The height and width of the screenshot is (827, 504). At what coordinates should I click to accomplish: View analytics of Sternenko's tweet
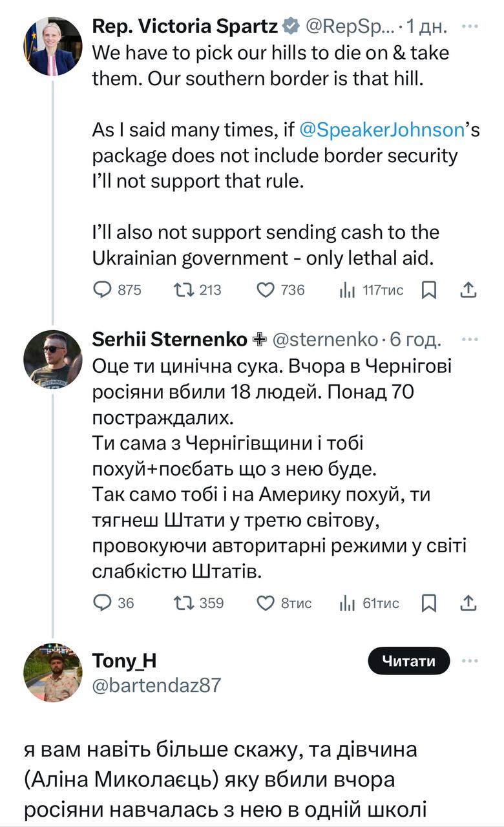point(348,603)
